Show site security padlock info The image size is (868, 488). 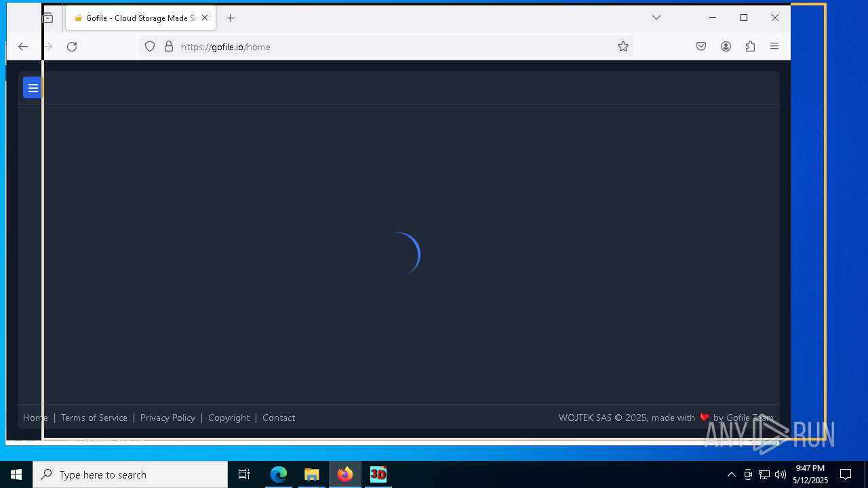pos(169,47)
